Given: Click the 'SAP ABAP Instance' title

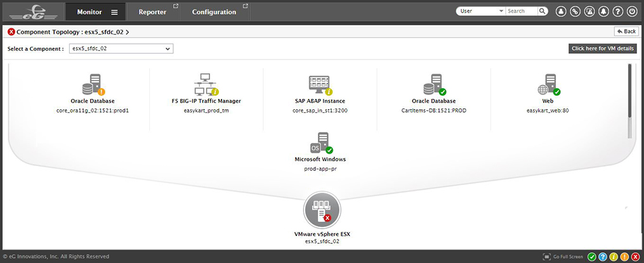Looking at the screenshot, I should pyautogui.click(x=320, y=101).
